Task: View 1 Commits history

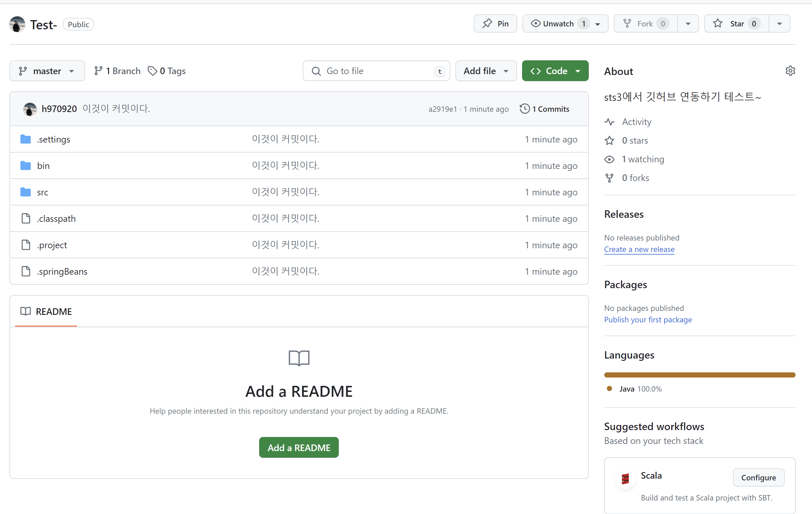Action: (x=544, y=109)
